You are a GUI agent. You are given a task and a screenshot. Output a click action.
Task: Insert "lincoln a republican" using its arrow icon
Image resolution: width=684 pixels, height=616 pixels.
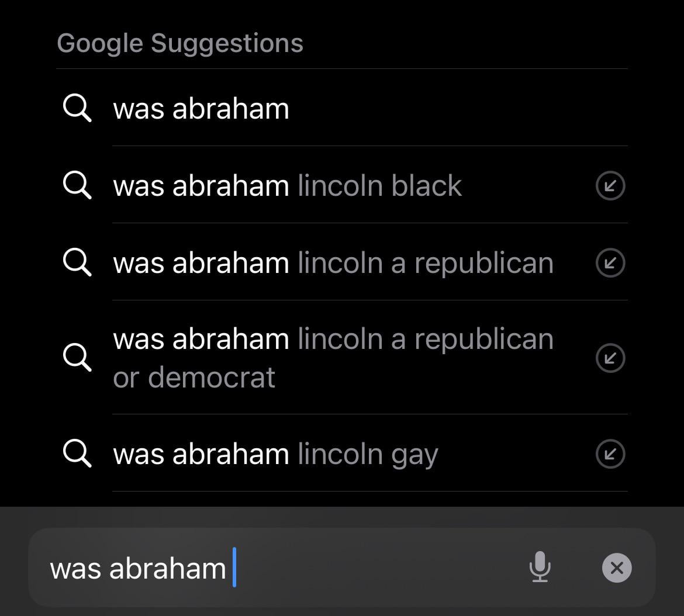(x=610, y=263)
